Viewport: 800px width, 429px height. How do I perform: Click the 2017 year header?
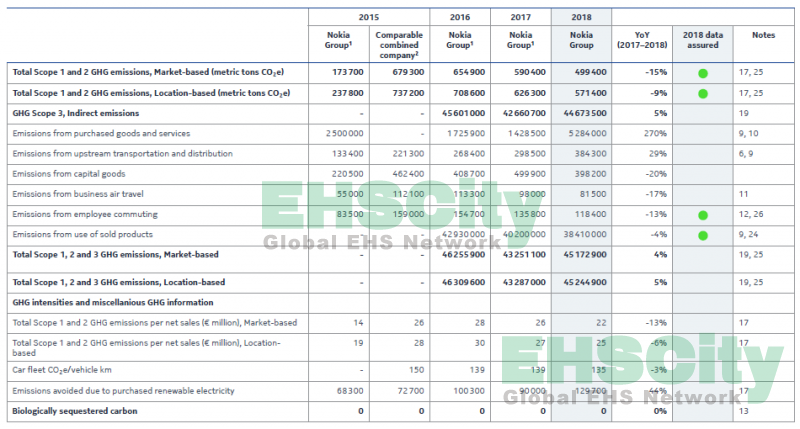click(519, 17)
